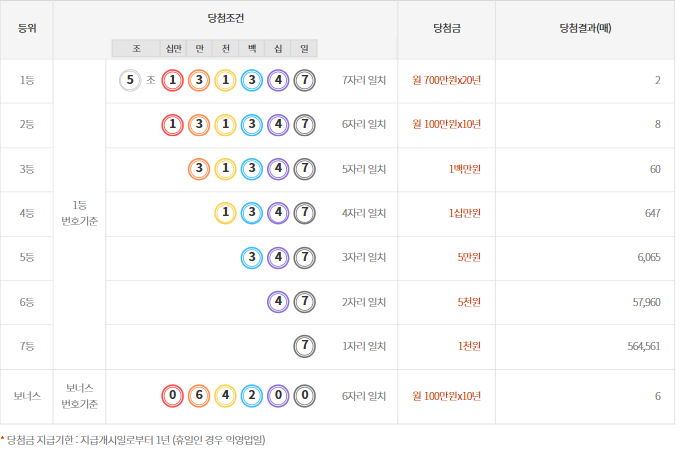Click the white group ball 5 in 1등 row
Screen dimensions: 680x450
pos(129,81)
